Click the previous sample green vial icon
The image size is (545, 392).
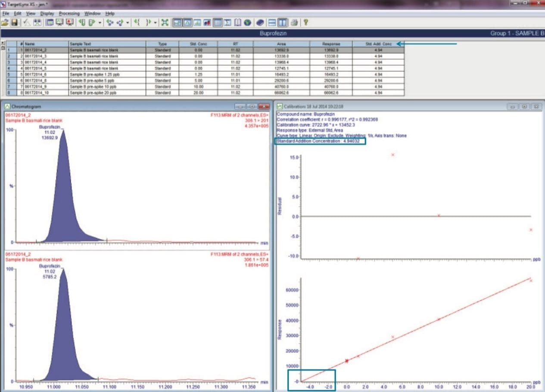pos(82,22)
